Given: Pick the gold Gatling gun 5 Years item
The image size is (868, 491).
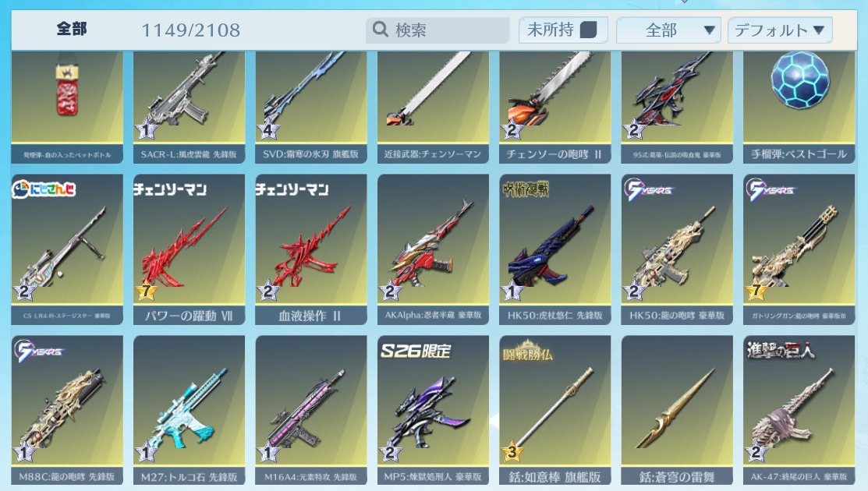Looking at the screenshot, I should 799,249.
